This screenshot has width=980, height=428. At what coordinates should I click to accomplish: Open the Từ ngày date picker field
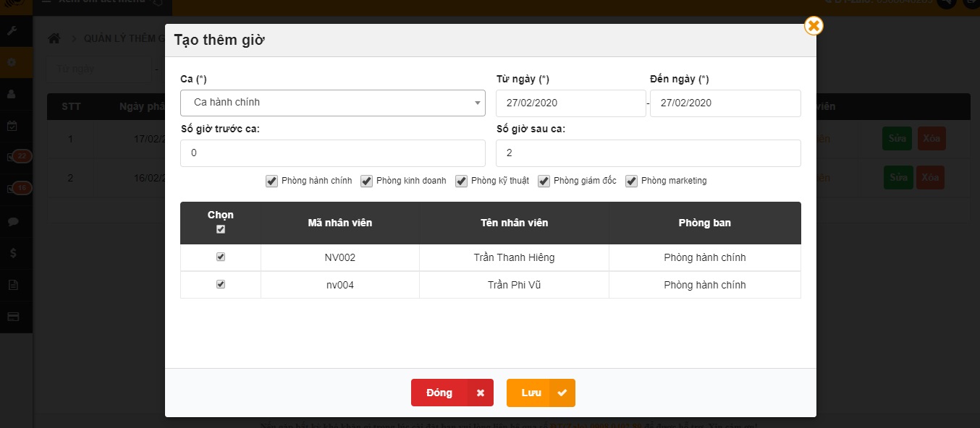[570, 103]
